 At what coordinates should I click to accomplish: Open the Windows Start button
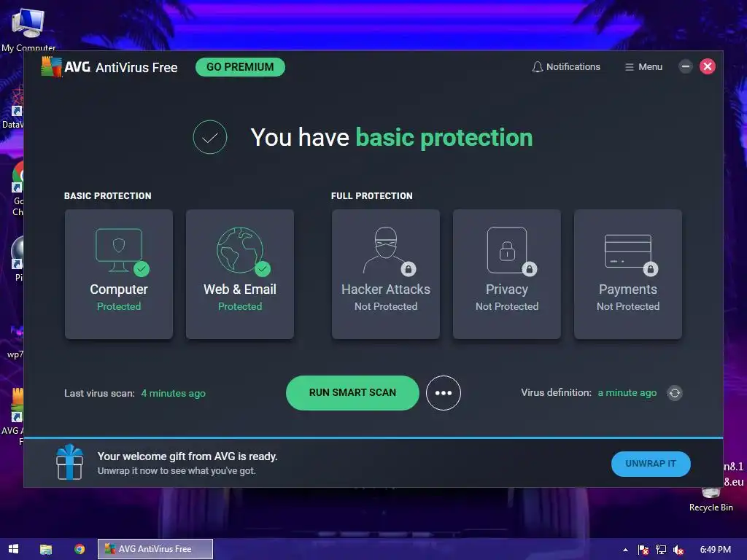tap(13, 549)
